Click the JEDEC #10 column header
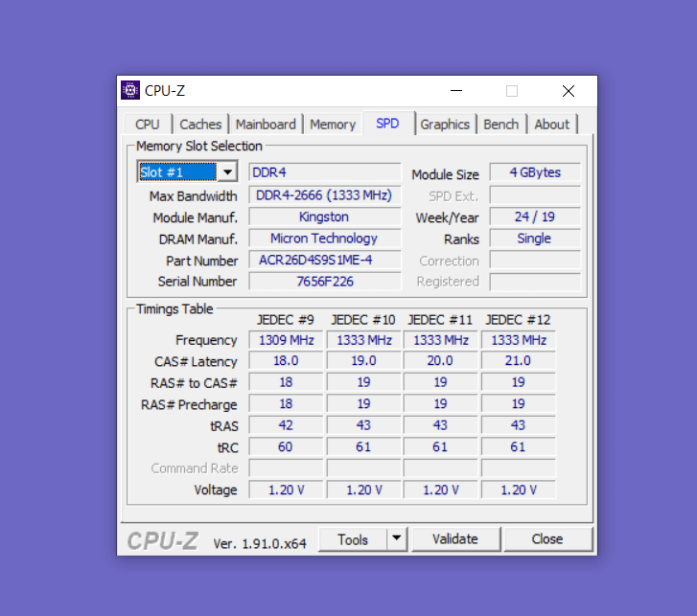 (x=363, y=320)
